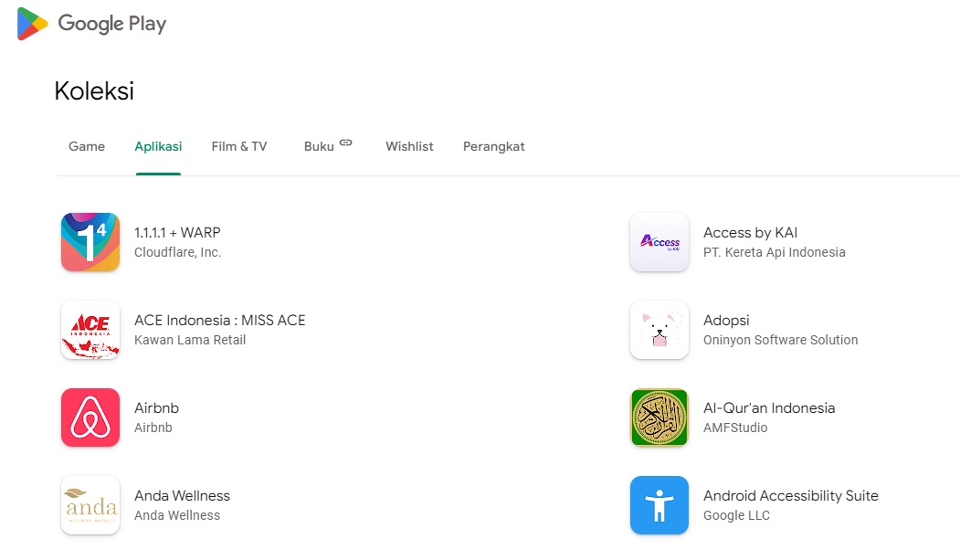
Task: Click the Airbnb app title link
Action: tap(156, 408)
